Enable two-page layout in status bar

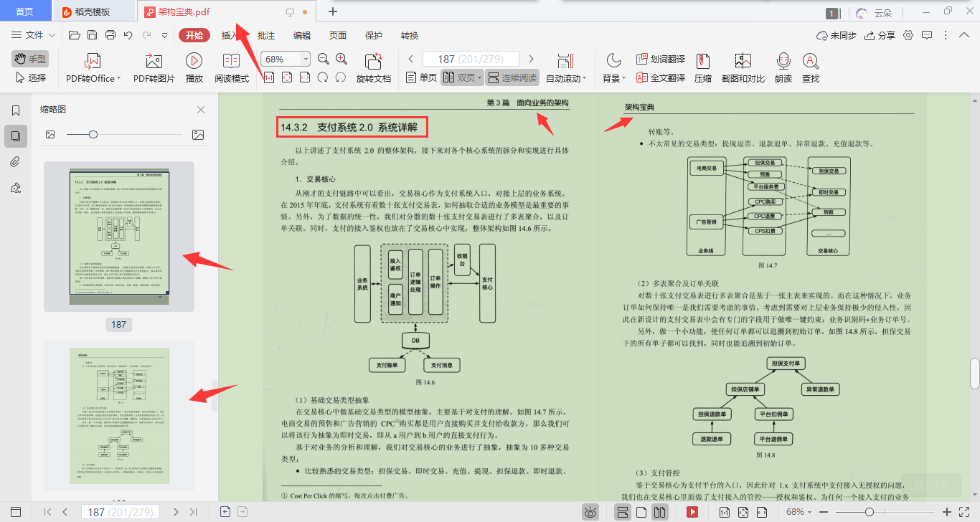coord(660,512)
